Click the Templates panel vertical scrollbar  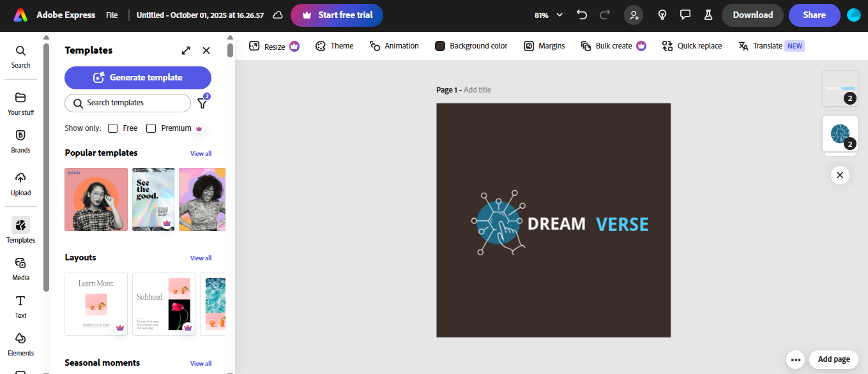pos(230,50)
